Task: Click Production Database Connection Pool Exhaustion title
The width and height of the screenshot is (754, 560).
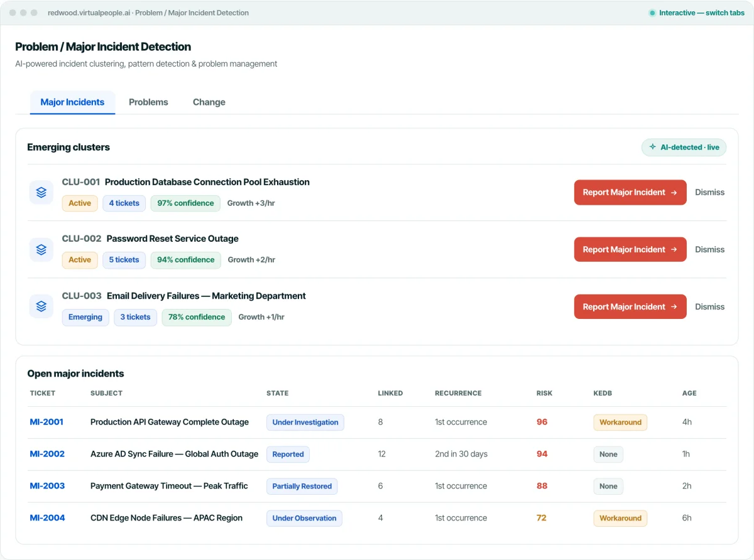Action: [207, 182]
